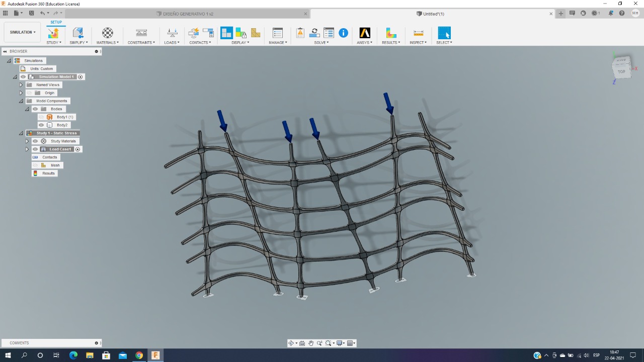The image size is (644, 362).
Task: Expand the Named Views folder
Action: click(x=21, y=85)
